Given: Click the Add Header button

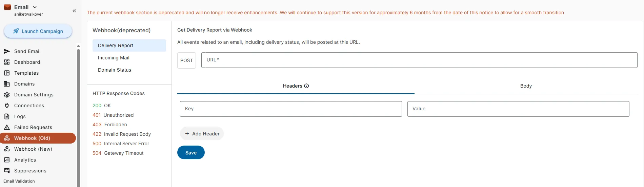Looking at the screenshot, I should [x=202, y=134].
